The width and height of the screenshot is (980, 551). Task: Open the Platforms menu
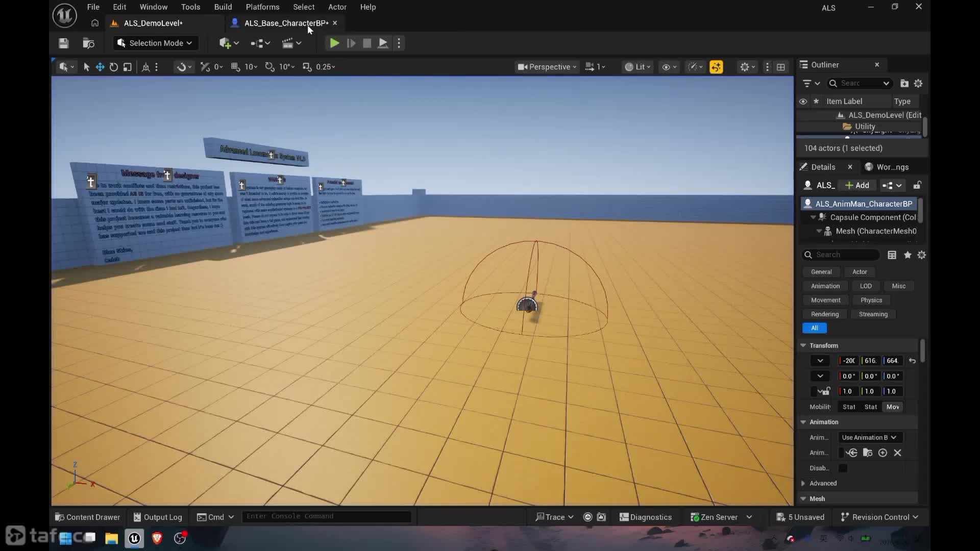262,7
